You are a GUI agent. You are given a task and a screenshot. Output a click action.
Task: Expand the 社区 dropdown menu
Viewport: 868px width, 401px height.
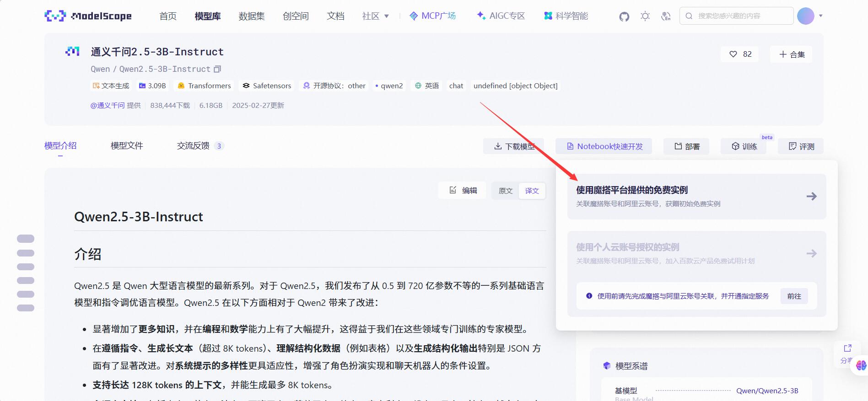click(375, 16)
